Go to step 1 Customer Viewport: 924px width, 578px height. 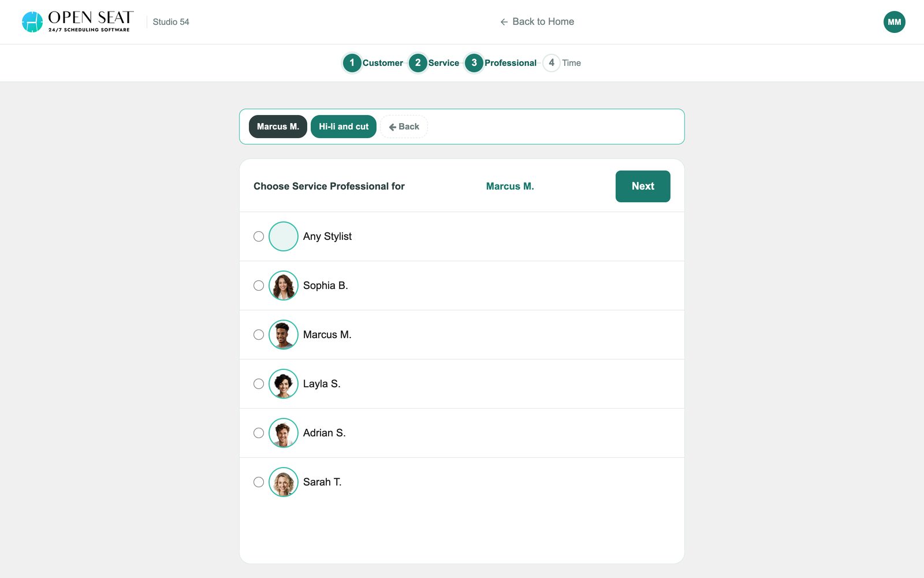[373, 63]
